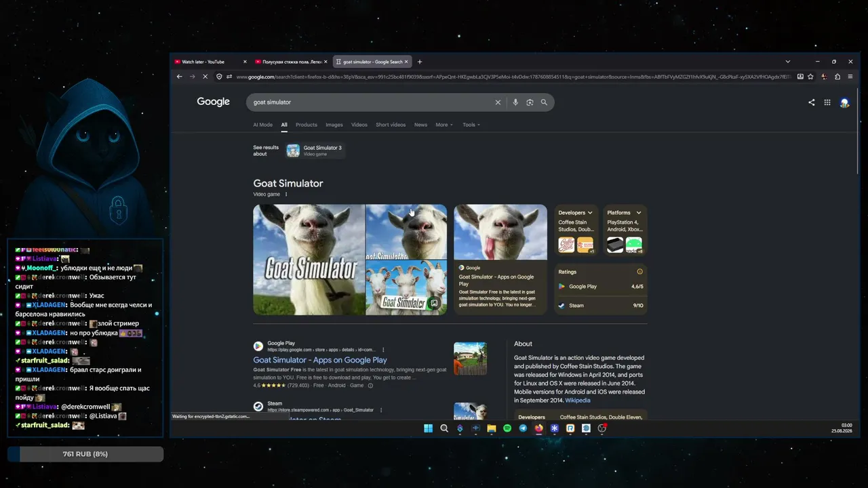Click the Firefox icon on the taskbar
Image resolution: width=868 pixels, height=488 pixels.
coord(539,428)
